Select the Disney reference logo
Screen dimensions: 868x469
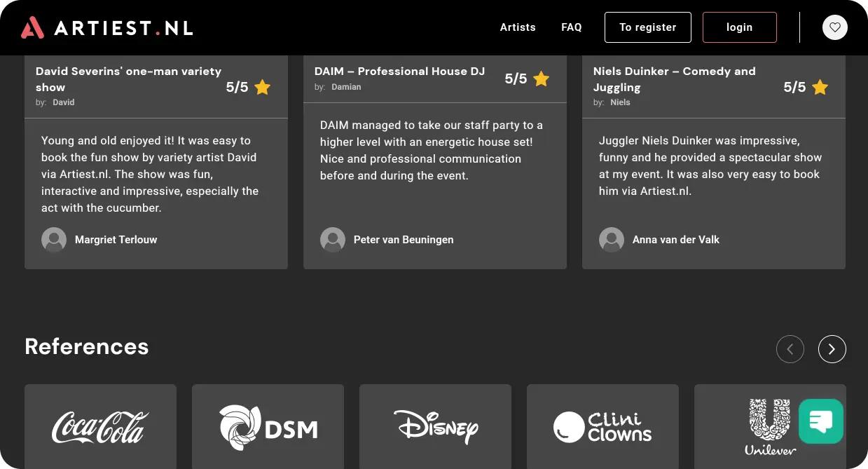pos(435,426)
